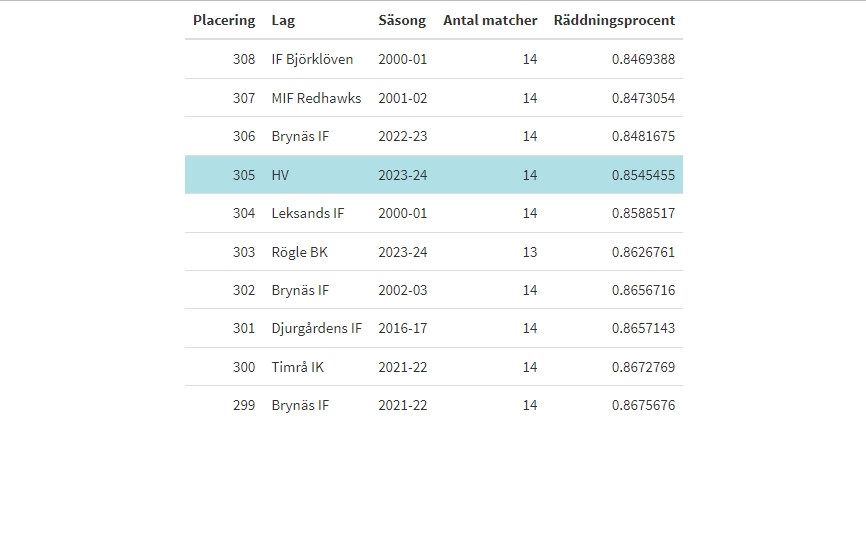The width and height of the screenshot is (866, 552).
Task: Click Brynäs IF in the 2002-03 row
Action: point(300,290)
